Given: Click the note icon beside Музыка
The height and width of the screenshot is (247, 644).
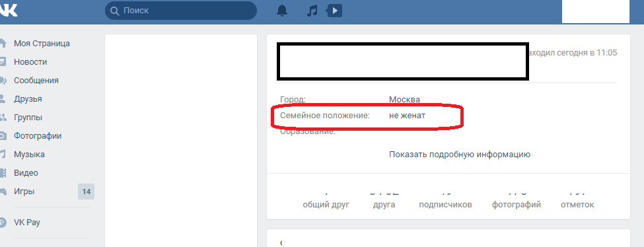Looking at the screenshot, I should pos(3,154).
